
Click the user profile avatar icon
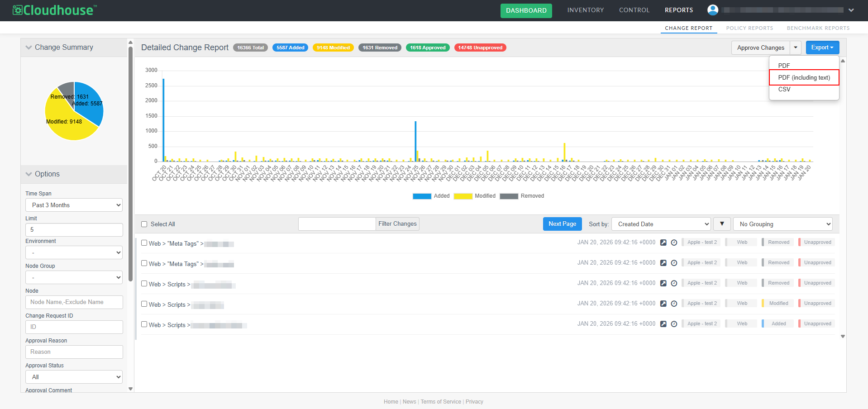coord(713,10)
